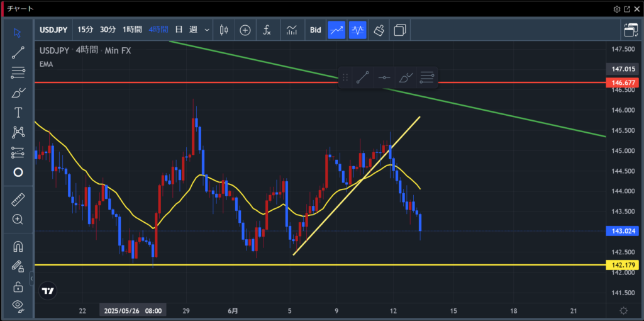644x321 pixels.
Task: Choose brush option in floating toolbar
Action: 406,77
